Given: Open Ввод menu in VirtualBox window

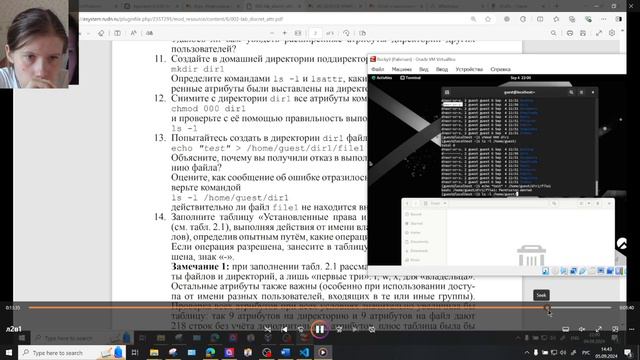Looking at the screenshot, I should click(x=442, y=69).
